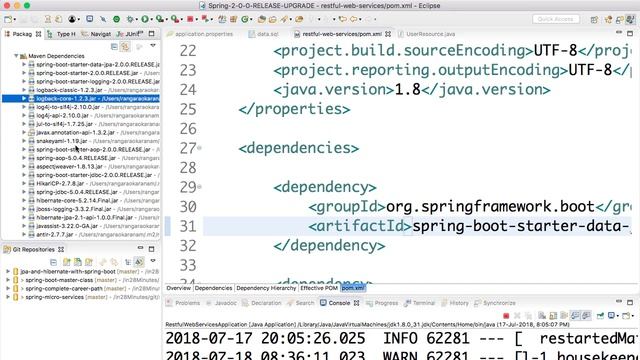Click the java.version value 1.8 on line 24
The width and height of the screenshot is (640, 360).
click(x=407, y=89)
